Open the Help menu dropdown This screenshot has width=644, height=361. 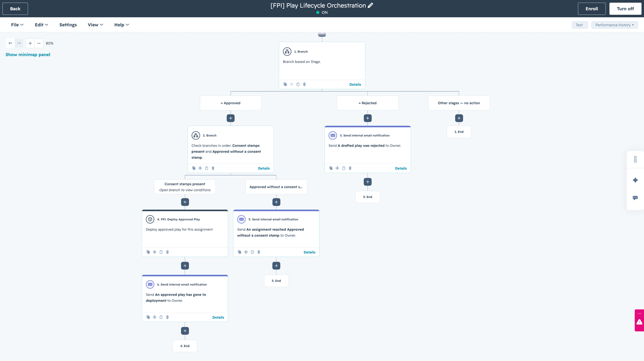coord(122,25)
